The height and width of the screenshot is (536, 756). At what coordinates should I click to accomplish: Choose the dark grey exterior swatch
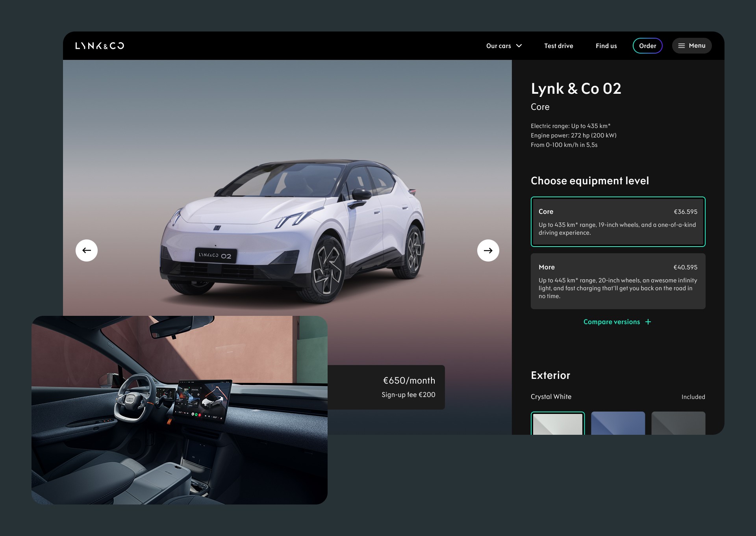(678, 423)
